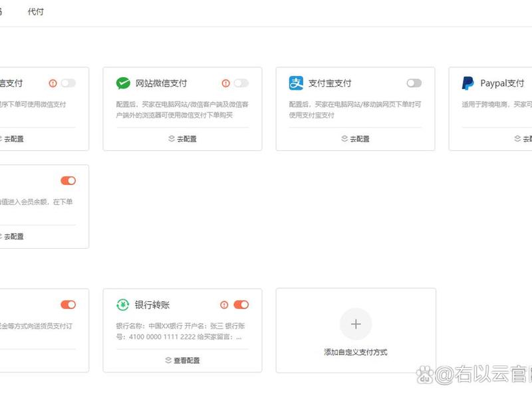This screenshot has width=532, height=399.
Task: Click the 银行转账 green yuan icon
Action: click(x=123, y=305)
